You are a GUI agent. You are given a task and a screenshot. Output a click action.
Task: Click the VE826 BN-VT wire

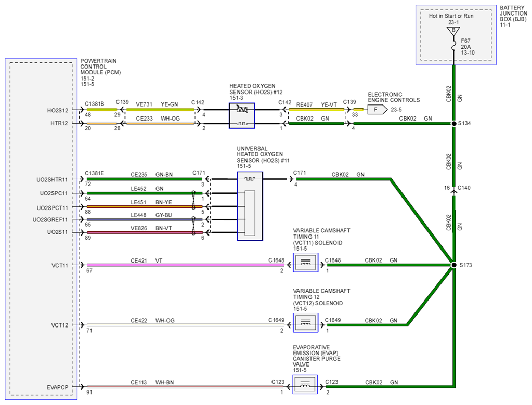(x=145, y=232)
